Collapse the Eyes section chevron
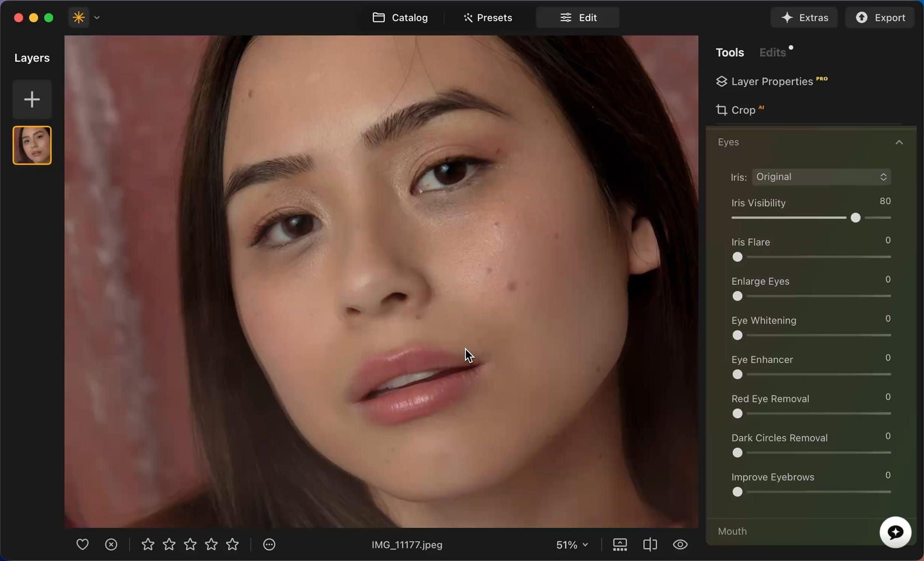 (x=899, y=142)
